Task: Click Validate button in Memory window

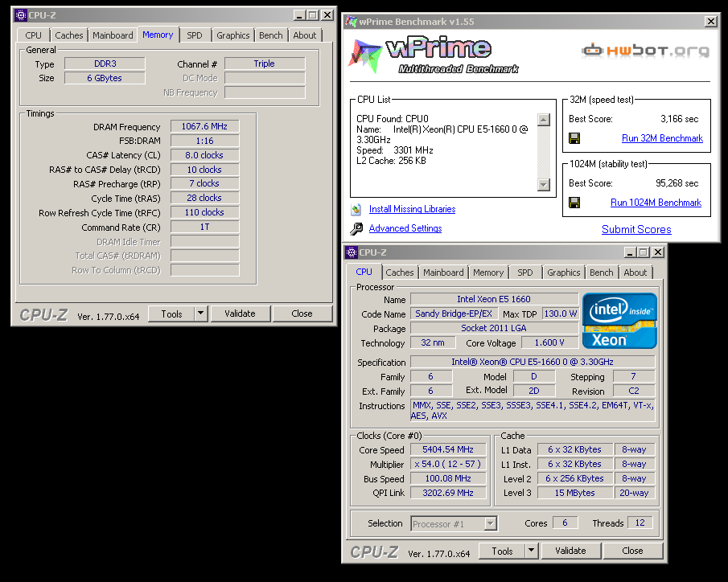Action: coord(240,314)
